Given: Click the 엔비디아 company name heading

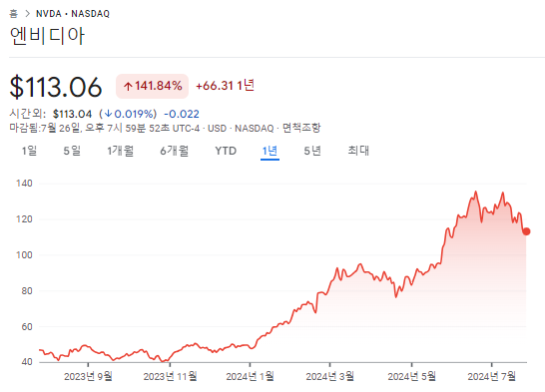Looking at the screenshot, I should tap(47, 36).
